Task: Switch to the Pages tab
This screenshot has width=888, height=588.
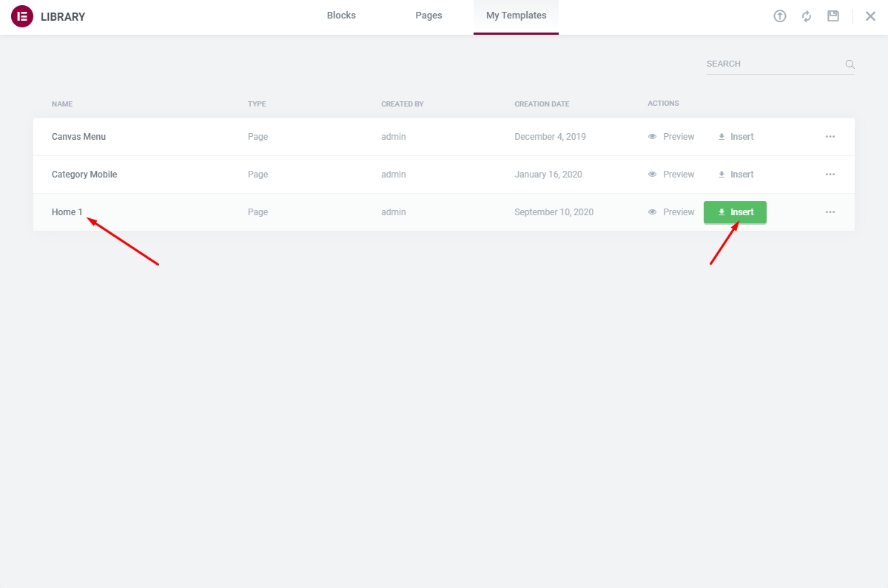Action: [428, 16]
